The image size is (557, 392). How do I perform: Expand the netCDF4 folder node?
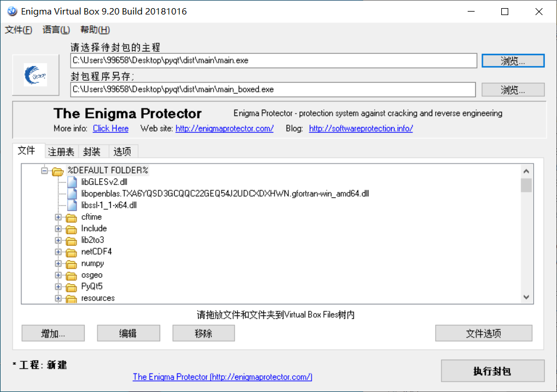click(x=58, y=252)
